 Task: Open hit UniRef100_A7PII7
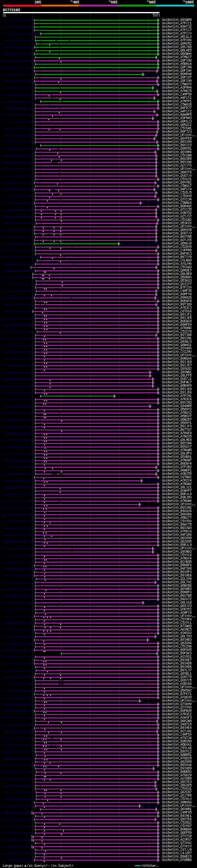[177, 30]
